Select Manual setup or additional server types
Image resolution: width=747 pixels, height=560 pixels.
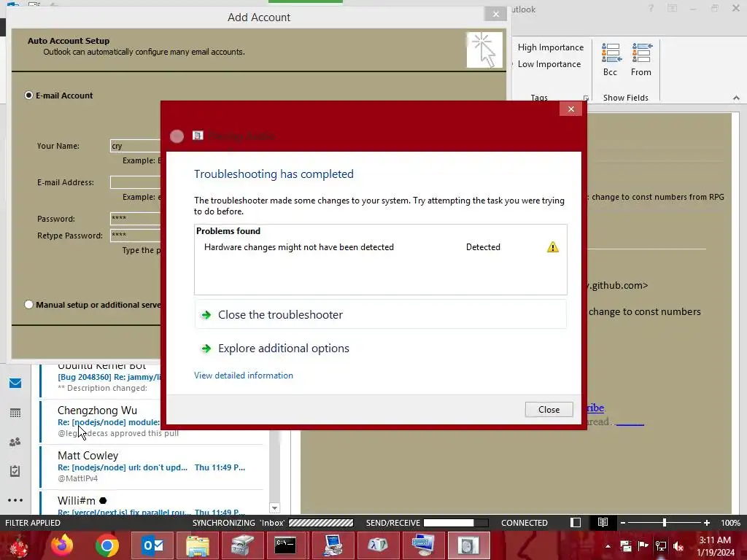pos(28,304)
